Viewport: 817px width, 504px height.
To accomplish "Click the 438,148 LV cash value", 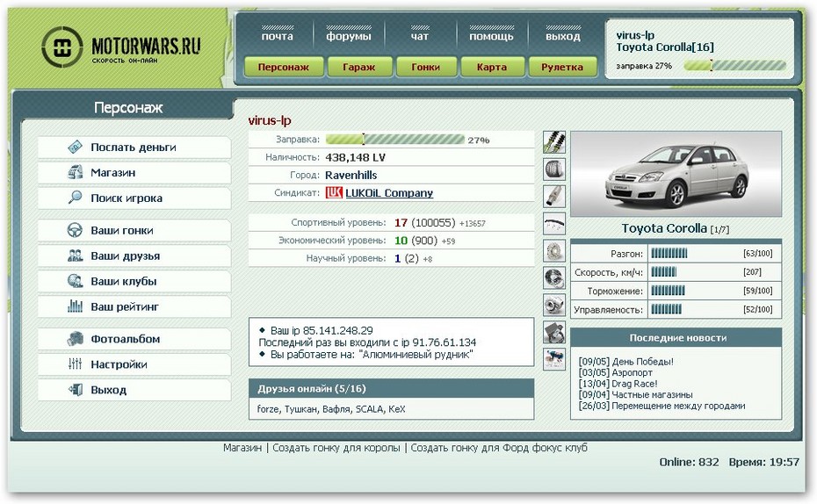I will pos(356,157).
